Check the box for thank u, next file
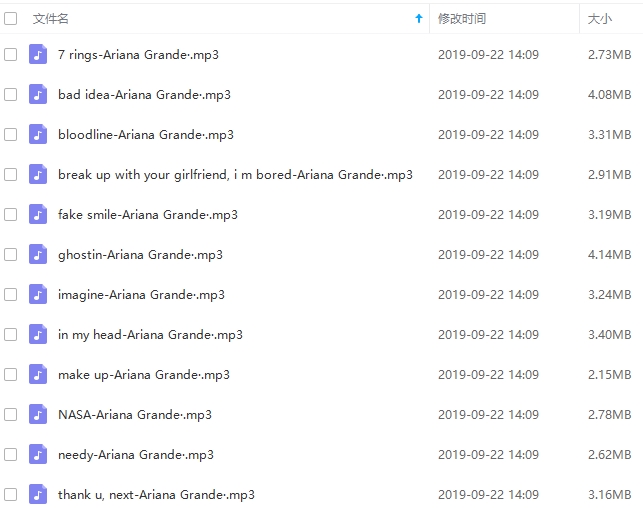643x508 pixels. tap(10, 494)
